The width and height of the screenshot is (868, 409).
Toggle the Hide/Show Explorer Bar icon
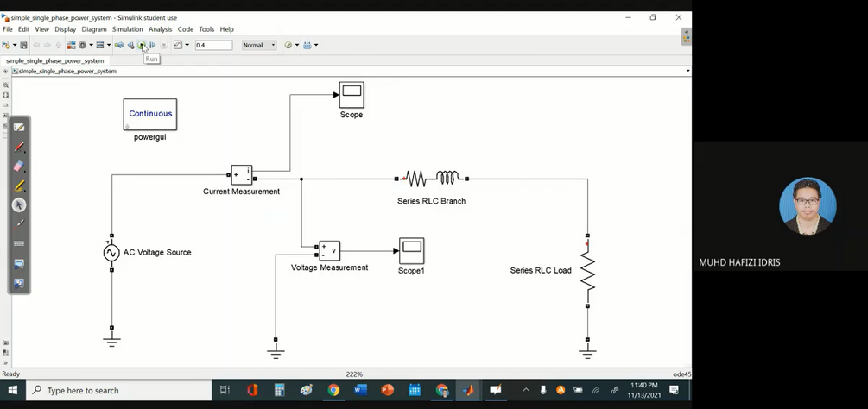tap(5, 72)
